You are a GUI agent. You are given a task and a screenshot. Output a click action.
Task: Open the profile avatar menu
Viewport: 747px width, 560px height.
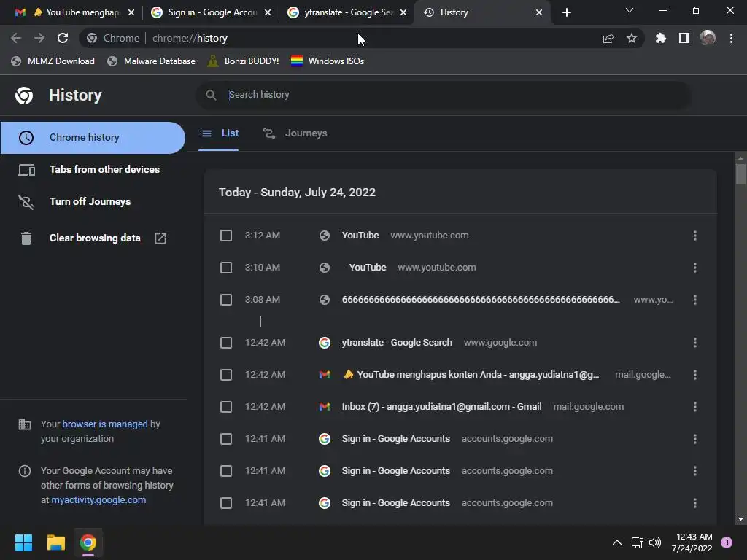pos(708,38)
